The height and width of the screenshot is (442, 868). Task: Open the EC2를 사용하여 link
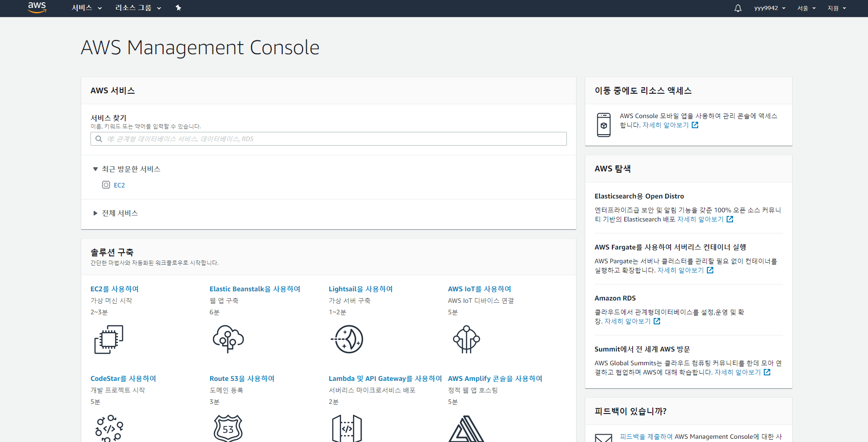114,289
